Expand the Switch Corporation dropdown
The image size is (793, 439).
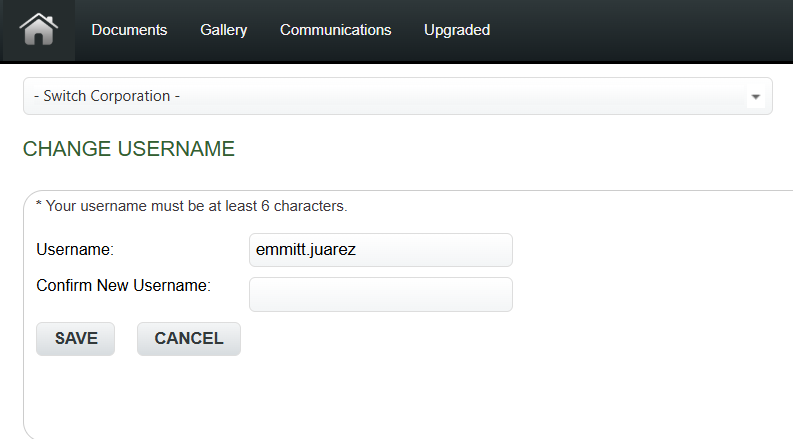[x=398, y=96]
